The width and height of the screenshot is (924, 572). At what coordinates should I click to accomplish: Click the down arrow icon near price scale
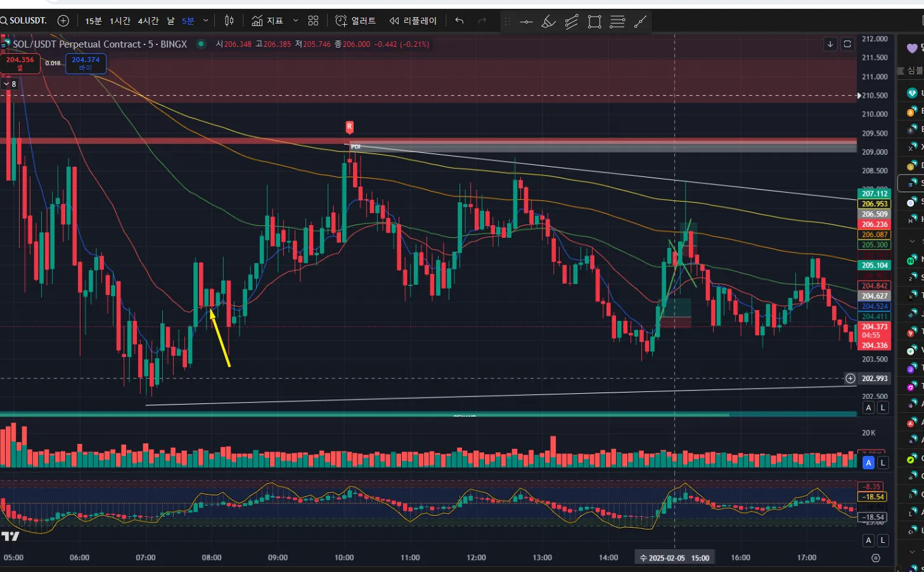tap(830, 44)
